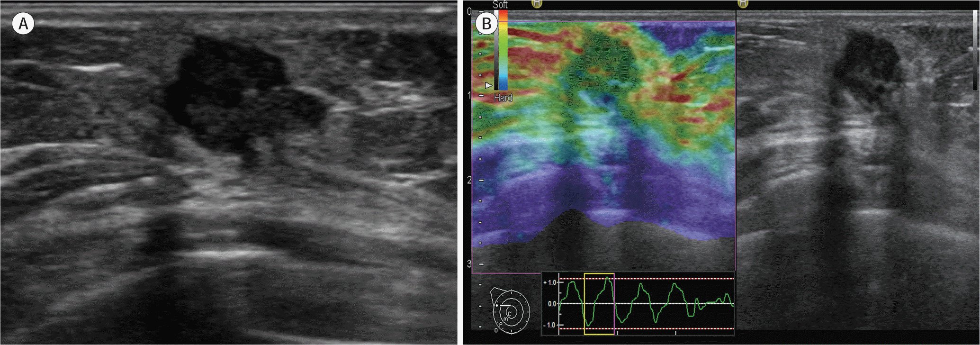Image resolution: width=980 pixels, height=345 pixels.
Task: Click the panel A circle label
Action: 23,24
